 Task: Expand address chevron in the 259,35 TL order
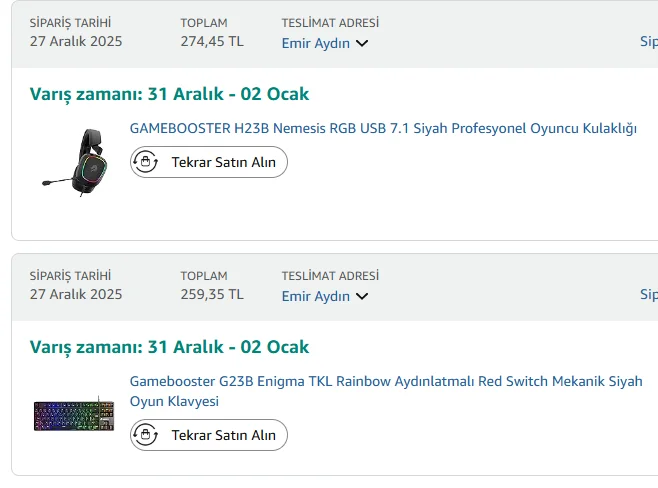362,296
